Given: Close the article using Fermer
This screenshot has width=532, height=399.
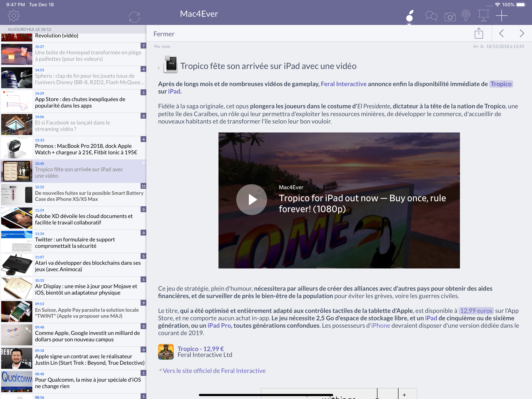Looking at the screenshot, I should pyautogui.click(x=164, y=34).
